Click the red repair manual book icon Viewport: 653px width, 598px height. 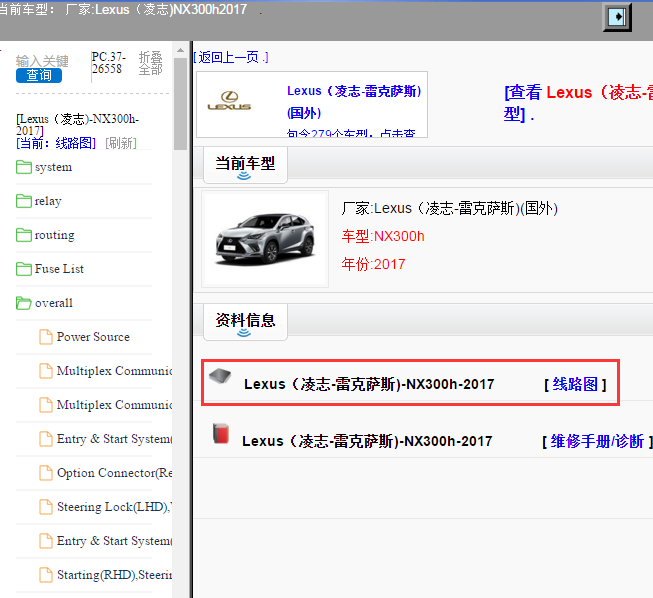(221, 434)
